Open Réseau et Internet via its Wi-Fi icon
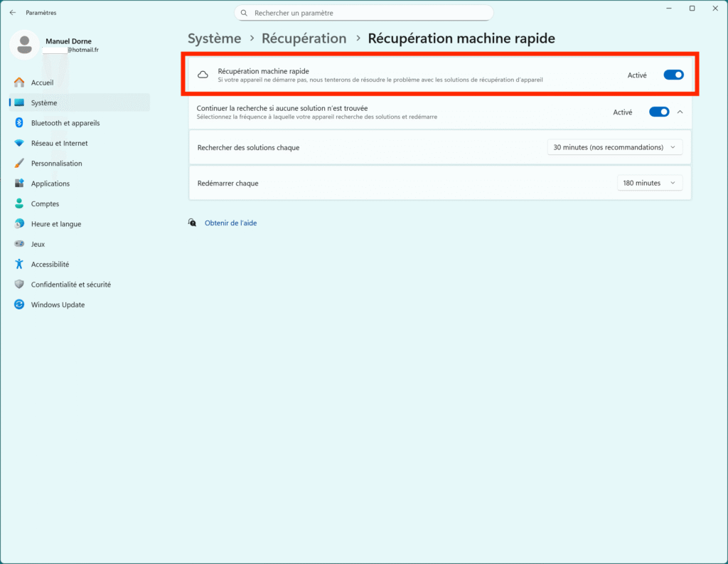 coord(19,143)
